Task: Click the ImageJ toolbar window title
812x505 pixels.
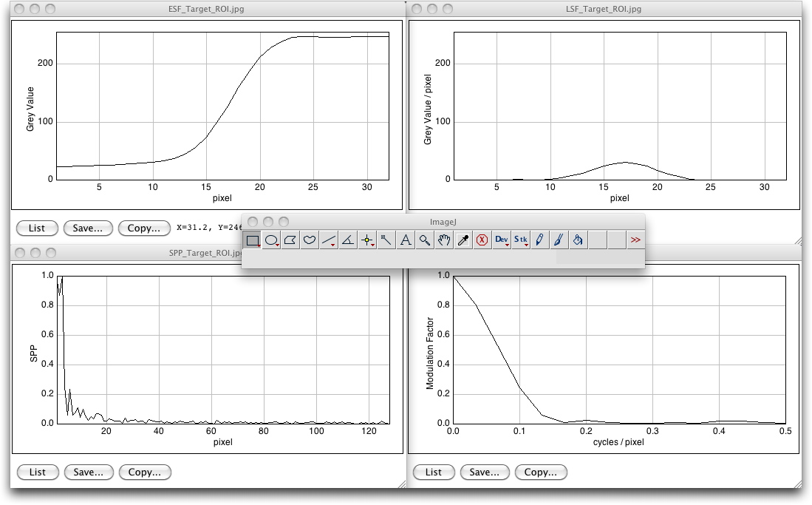Action: (443, 222)
